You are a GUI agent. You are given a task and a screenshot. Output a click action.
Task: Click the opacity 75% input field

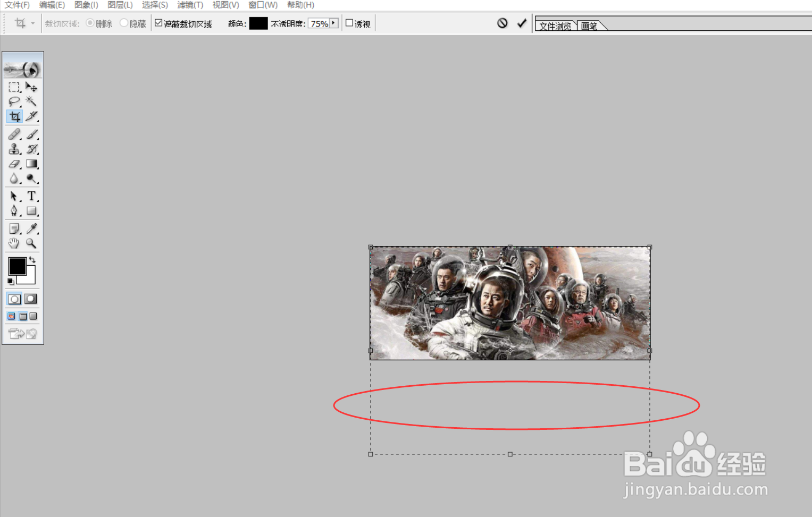[x=319, y=24]
